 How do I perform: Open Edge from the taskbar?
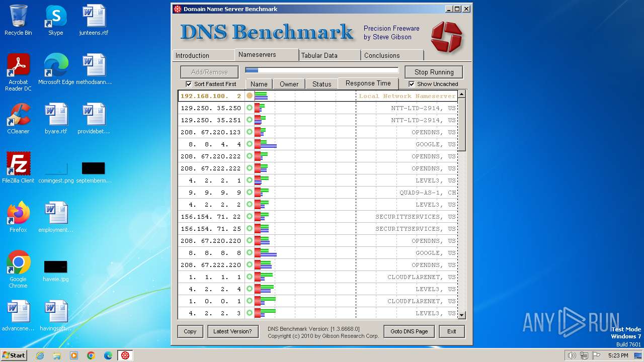(x=108, y=355)
